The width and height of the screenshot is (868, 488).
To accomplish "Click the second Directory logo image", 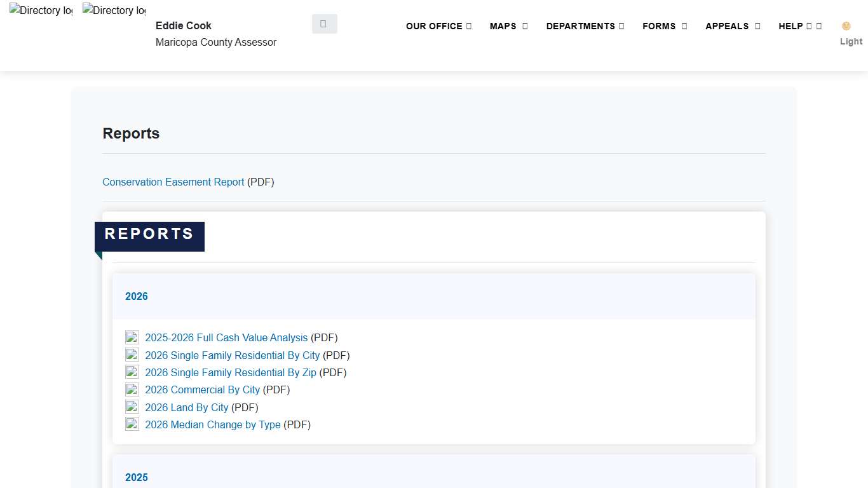I will pos(114,11).
